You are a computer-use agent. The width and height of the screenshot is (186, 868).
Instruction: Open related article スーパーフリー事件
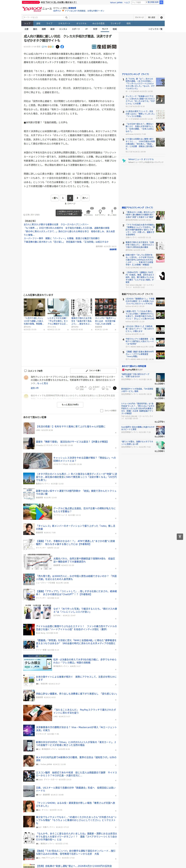(x=62, y=238)
